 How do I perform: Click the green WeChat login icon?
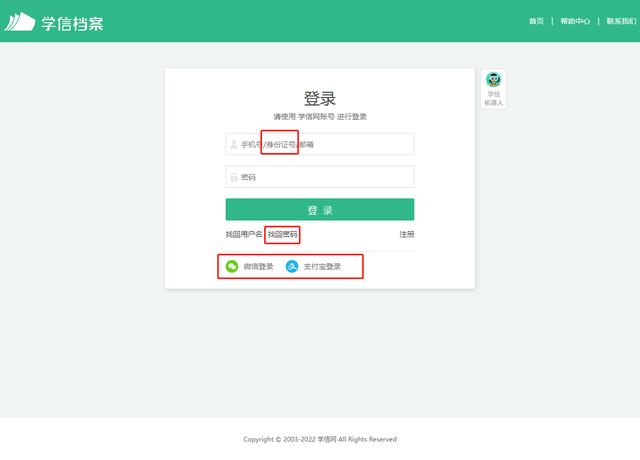pyautogui.click(x=232, y=267)
